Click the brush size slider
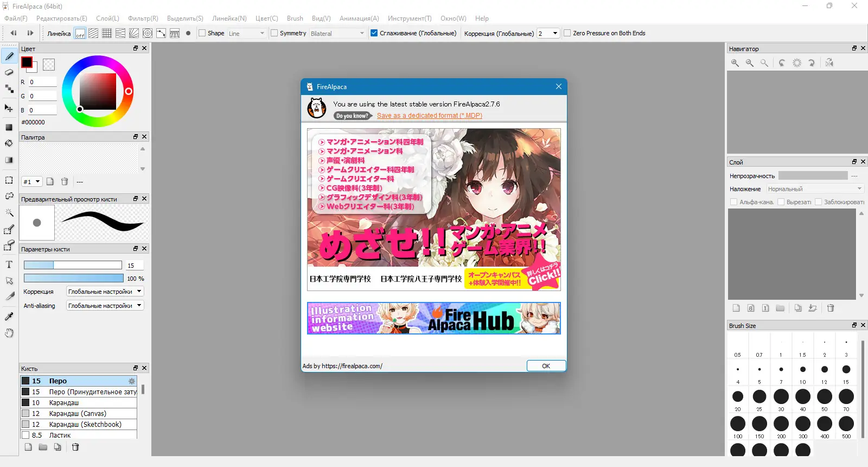This screenshot has height=467, width=868. point(73,265)
